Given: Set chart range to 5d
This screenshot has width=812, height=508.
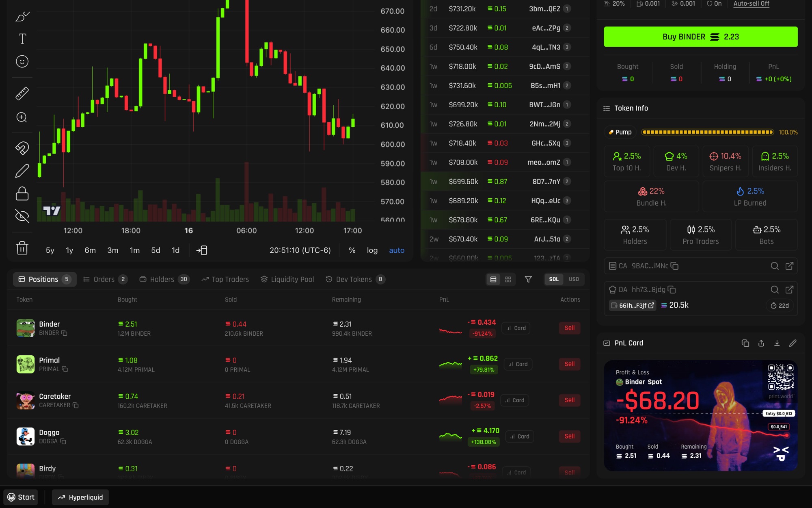Looking at the screenshot, I should click(155, 250).
